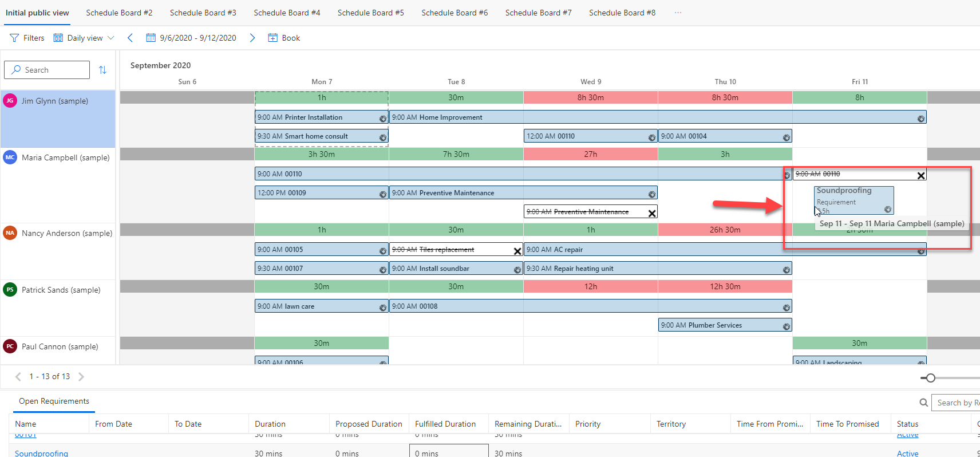The image size is (980, 457).
Task: Click canceled X on Friday 00110 booking
Action: pyautogui.click(x=921, y=175)
